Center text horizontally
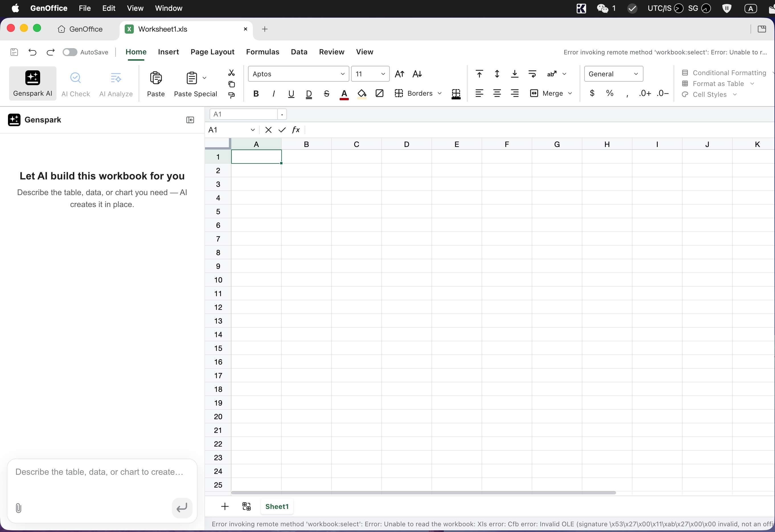Screen dimensions: 775x532 pyautogui.click(x=497, y=93)
